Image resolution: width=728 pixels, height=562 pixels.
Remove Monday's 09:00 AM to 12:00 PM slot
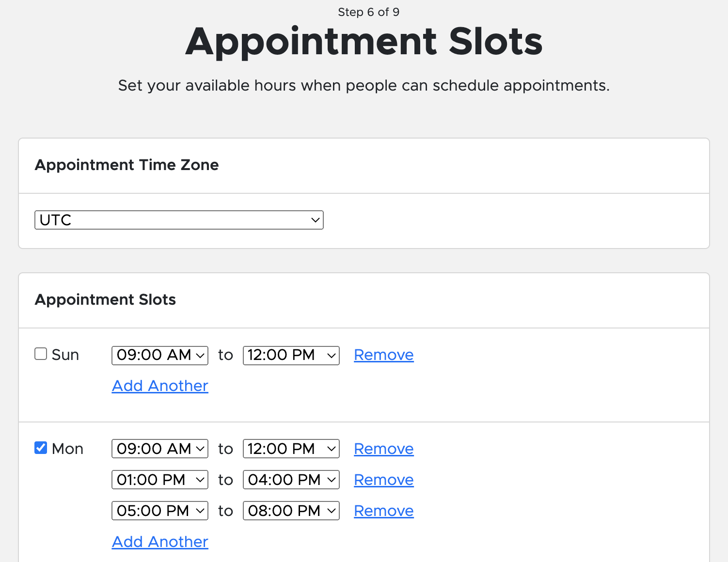(383, 449)
